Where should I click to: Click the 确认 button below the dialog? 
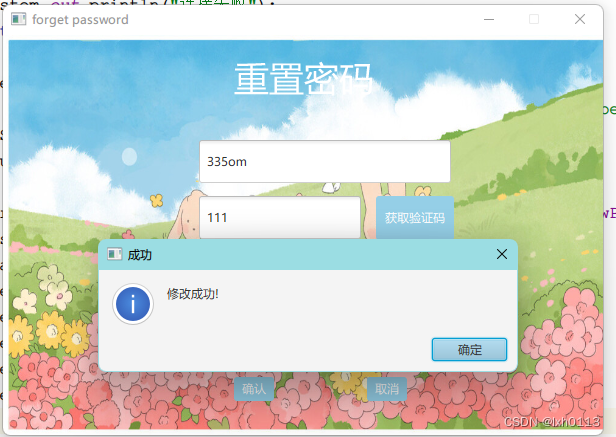click(x=254, y=389)
